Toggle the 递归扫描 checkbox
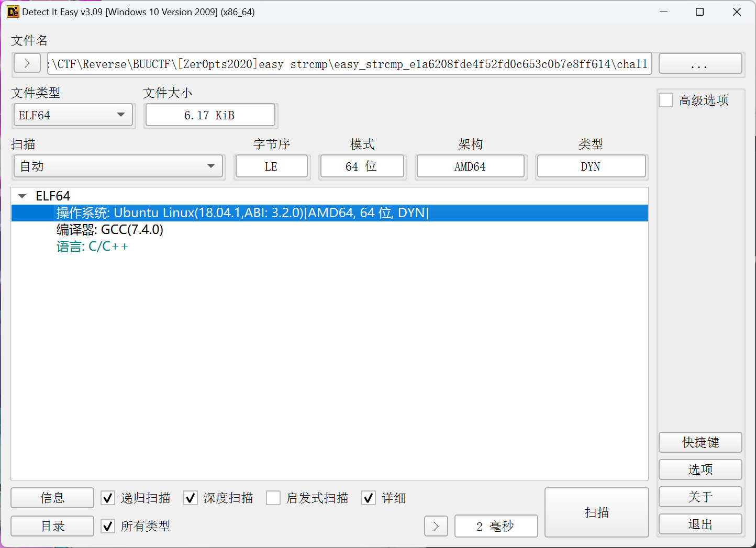 108,498
